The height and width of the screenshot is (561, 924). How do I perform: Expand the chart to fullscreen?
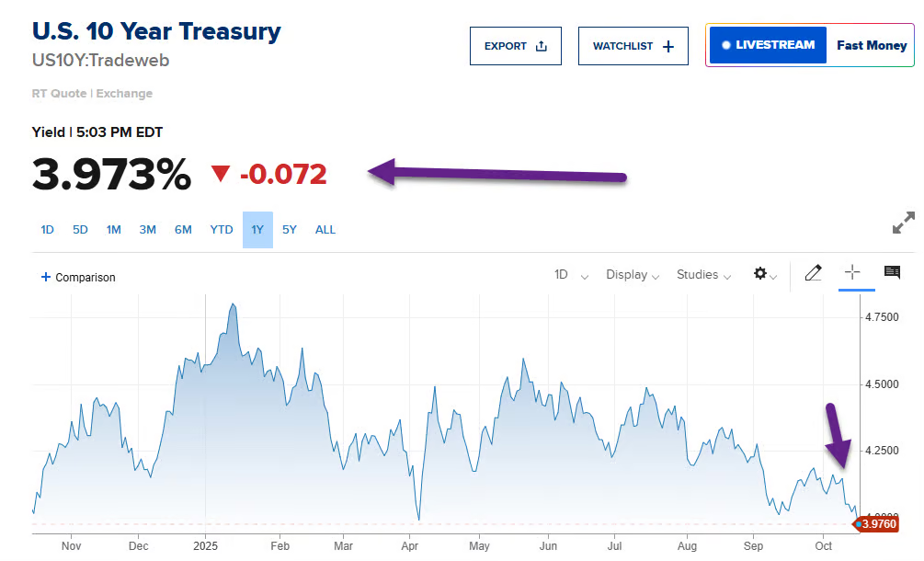pyautogui.click(x=903, y=223)
